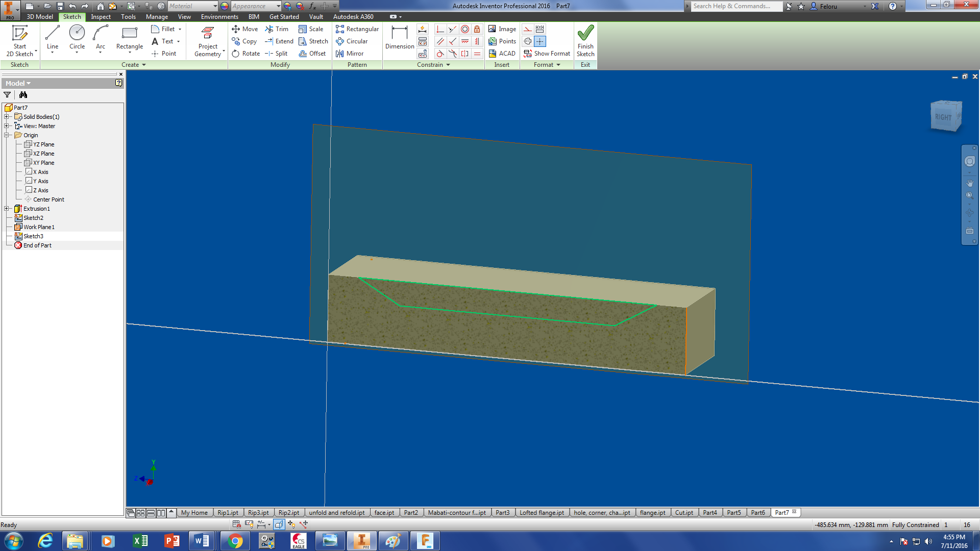
Task: Switch to the flange.ipt document tab
Action: [x=652, y=513]
